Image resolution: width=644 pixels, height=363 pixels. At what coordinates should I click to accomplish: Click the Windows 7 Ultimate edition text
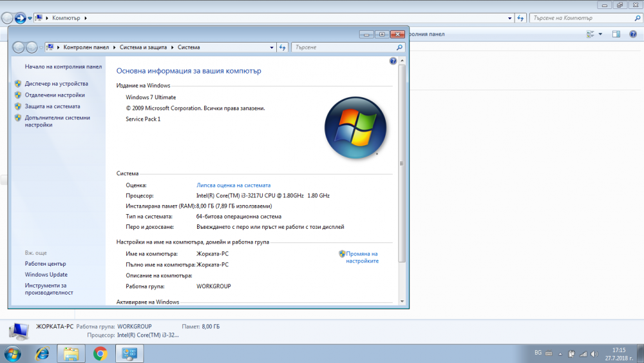[x=151, y=97]
